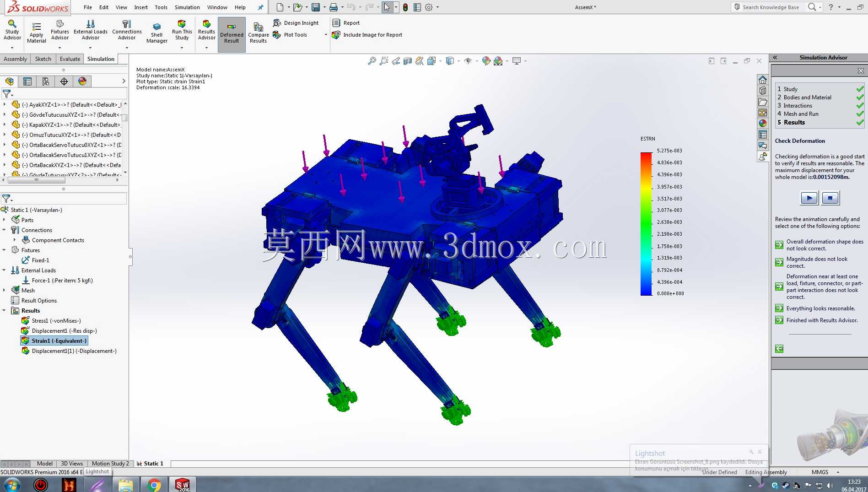The image size is (868, 492).
Task: Open the Appearances task pane icon
Action: (x=763, y=123)
